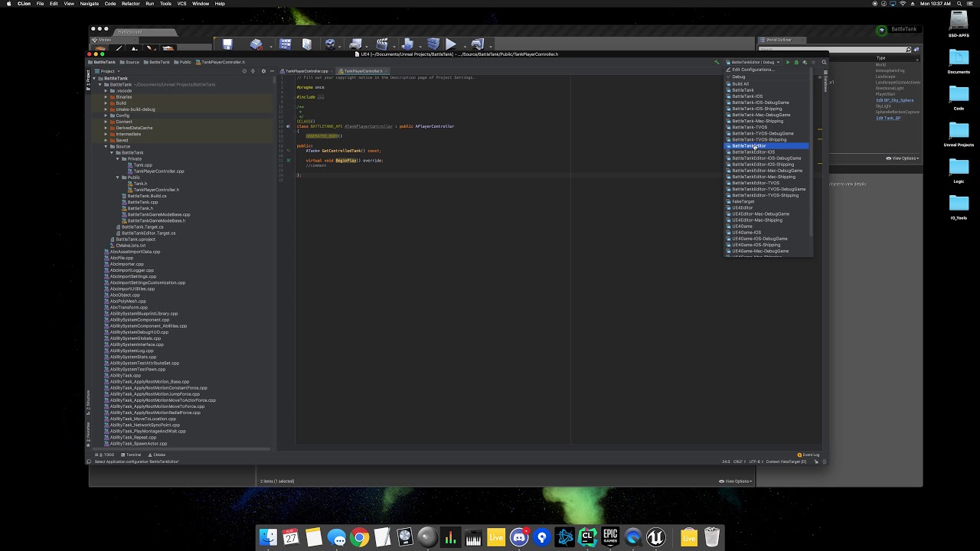Open the BattleTankEditor | Debug configuration dropdown
This screenshot has height=551, width=980.
[x=753, y=62]
